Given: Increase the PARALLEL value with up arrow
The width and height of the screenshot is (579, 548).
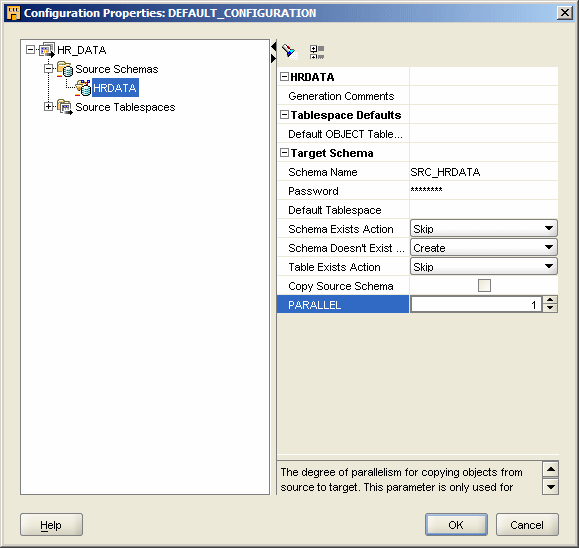Looking at the screenshot, I should [550, 300].
